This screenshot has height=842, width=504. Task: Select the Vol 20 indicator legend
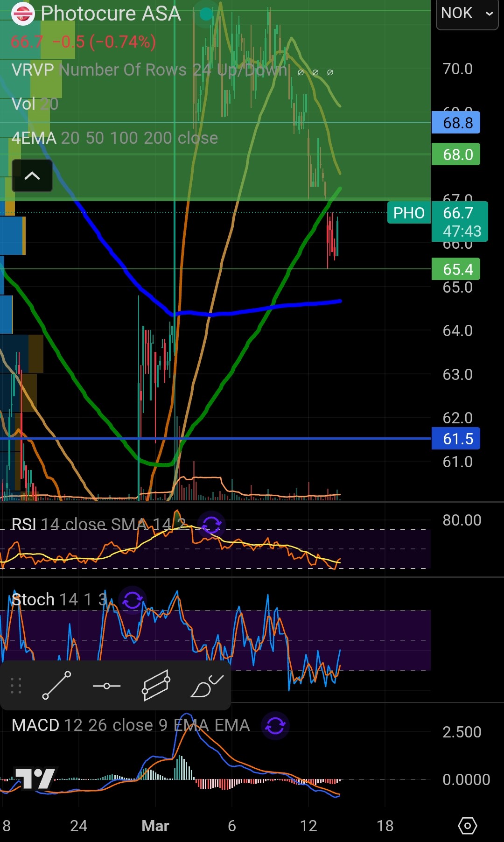[x=35, y=104]
